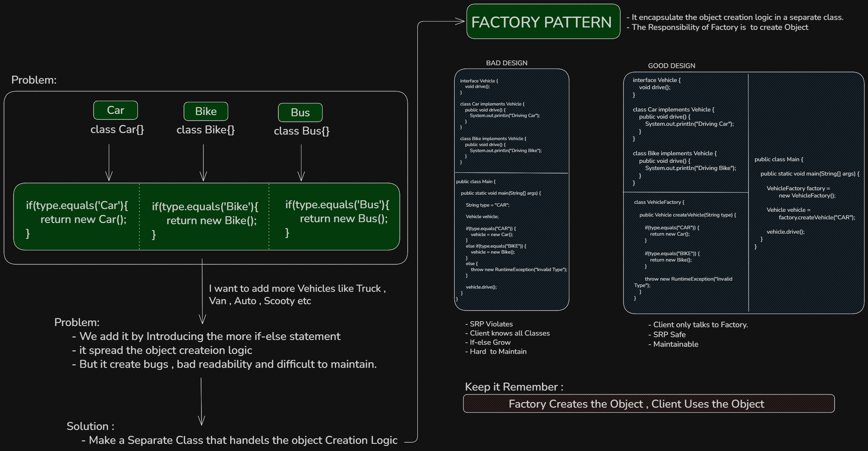The width and height of the screenshot is (868, 451).
Task: Click 'public class Main {' in the good design panel
Action: [x=779, y=159]
